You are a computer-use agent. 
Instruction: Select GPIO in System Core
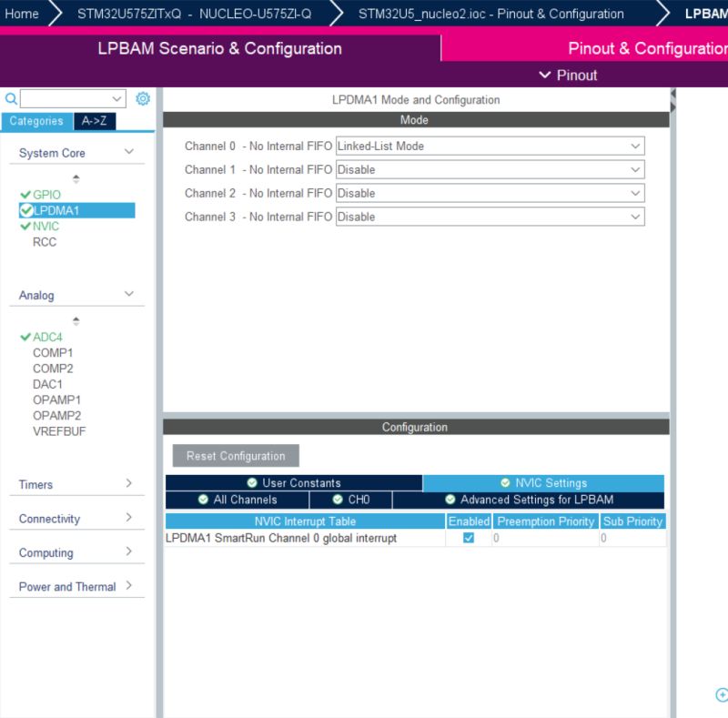pos(46,195)
